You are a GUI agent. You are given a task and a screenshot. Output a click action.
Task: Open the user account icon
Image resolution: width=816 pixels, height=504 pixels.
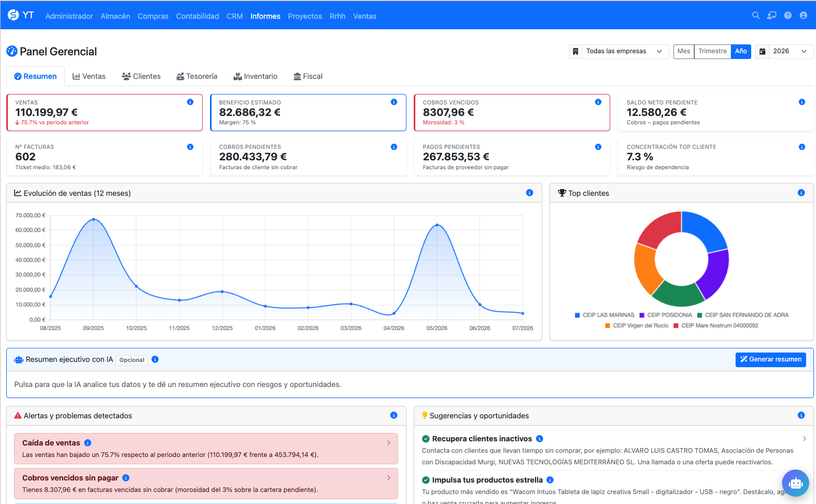803,16
